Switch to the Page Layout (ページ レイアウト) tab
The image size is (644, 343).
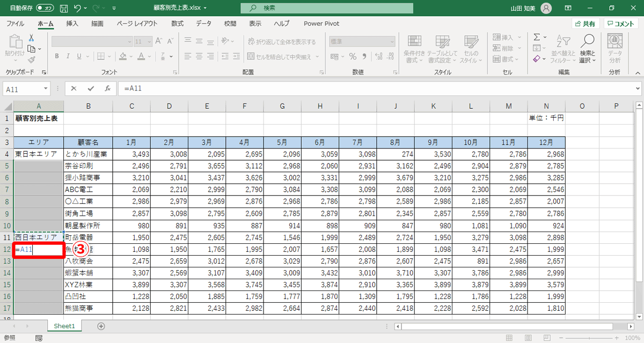point(137,24)
